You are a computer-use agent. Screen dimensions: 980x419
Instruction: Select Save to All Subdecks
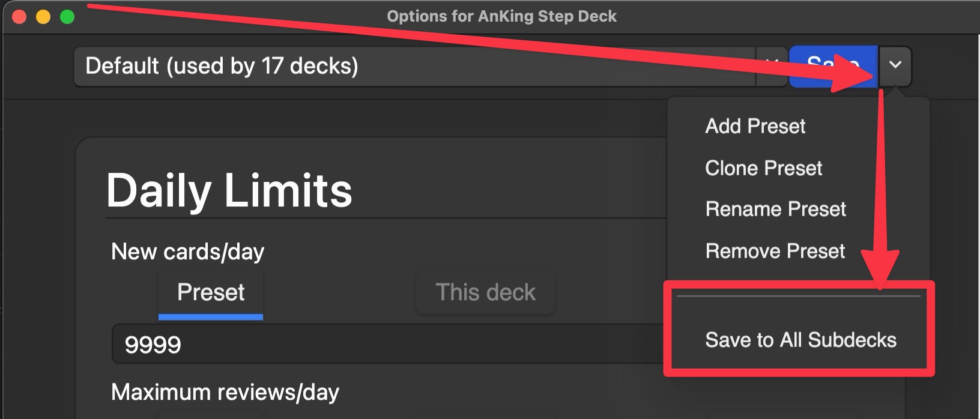coord(800,340)
